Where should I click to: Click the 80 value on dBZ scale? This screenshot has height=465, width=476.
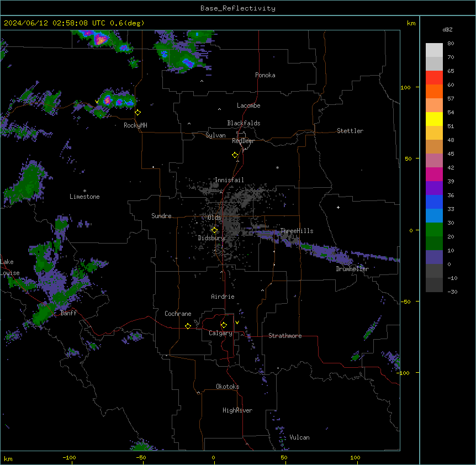pos(451,44)
